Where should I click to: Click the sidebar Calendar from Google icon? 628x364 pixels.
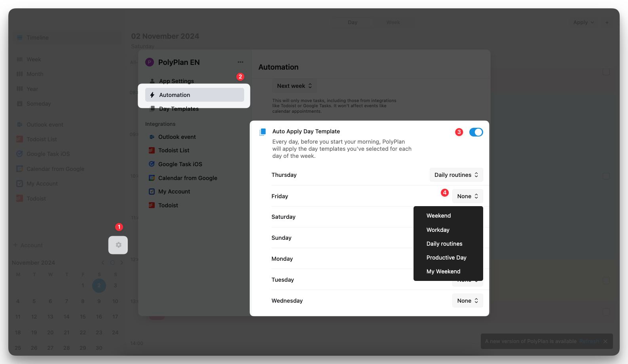(x=20, y=169)
